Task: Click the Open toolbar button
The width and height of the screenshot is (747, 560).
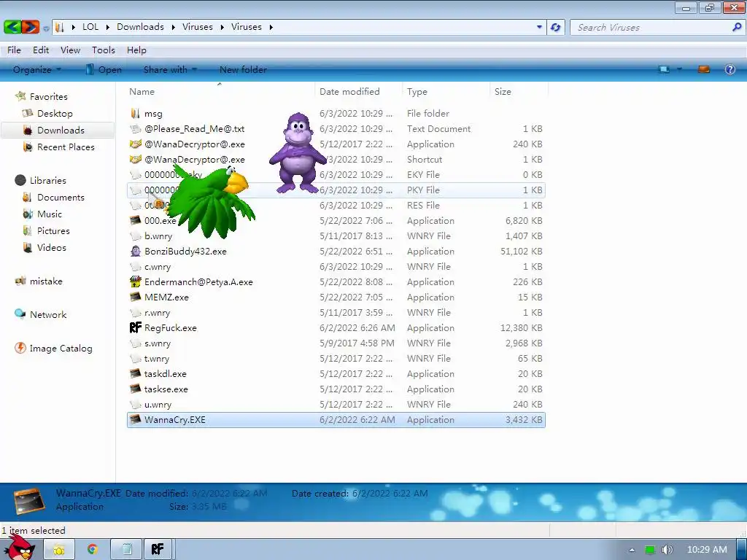Action: (104, 69)
